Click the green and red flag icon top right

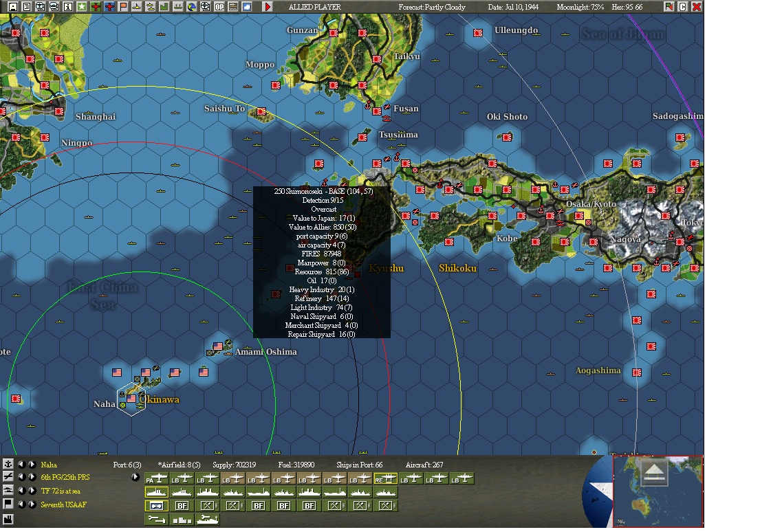669,7
